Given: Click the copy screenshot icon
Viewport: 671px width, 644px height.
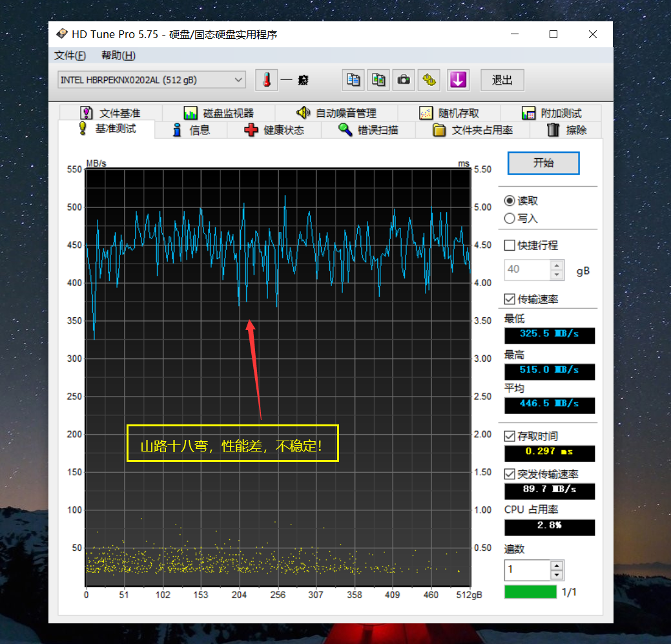Looking at the screenshot, I should 378,80.
